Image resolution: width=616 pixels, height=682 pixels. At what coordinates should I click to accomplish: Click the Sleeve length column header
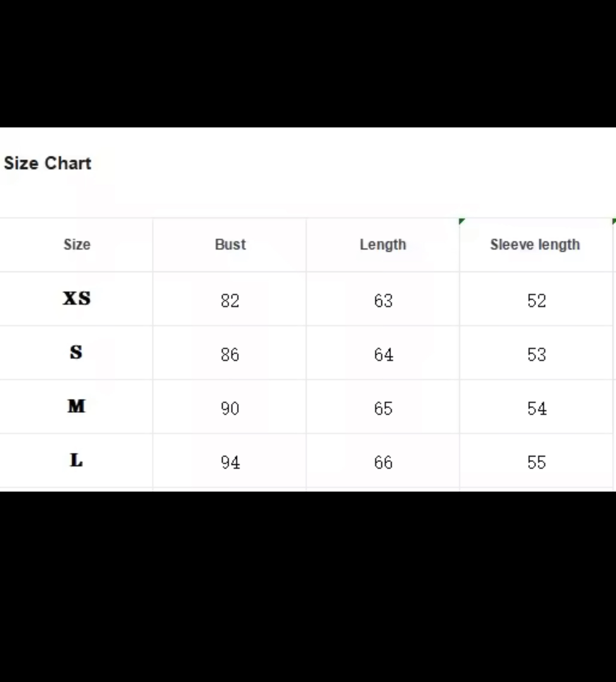(535, 244)
